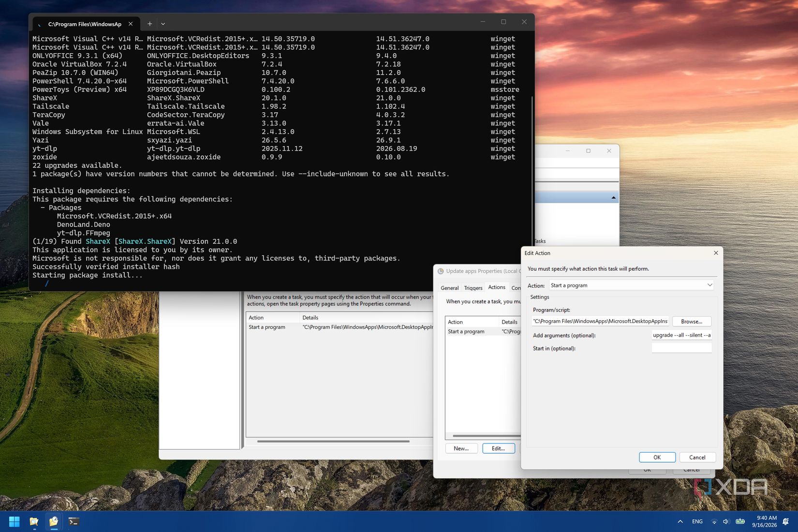
Task: Add a new terminal tab
Action: pos(150,24)
